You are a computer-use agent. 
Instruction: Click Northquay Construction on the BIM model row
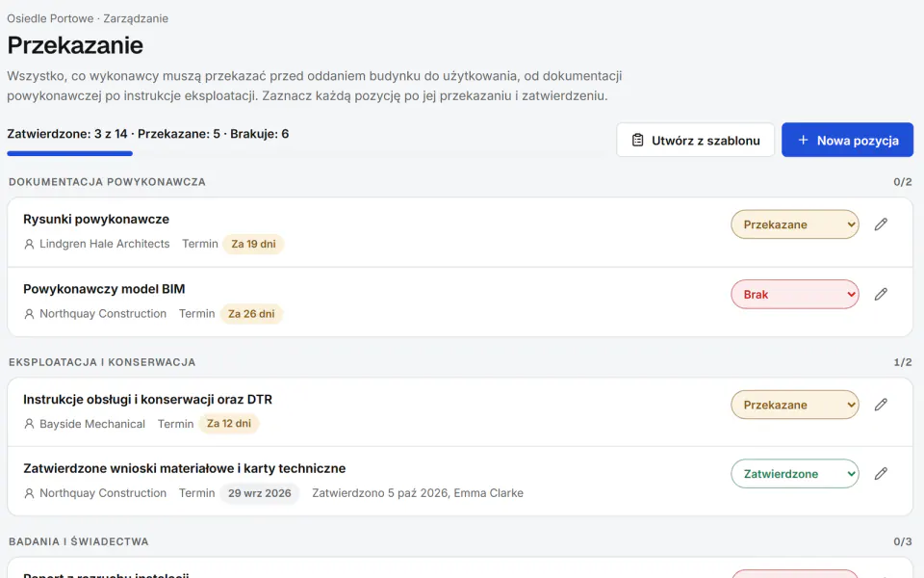[x=103, y=314]
